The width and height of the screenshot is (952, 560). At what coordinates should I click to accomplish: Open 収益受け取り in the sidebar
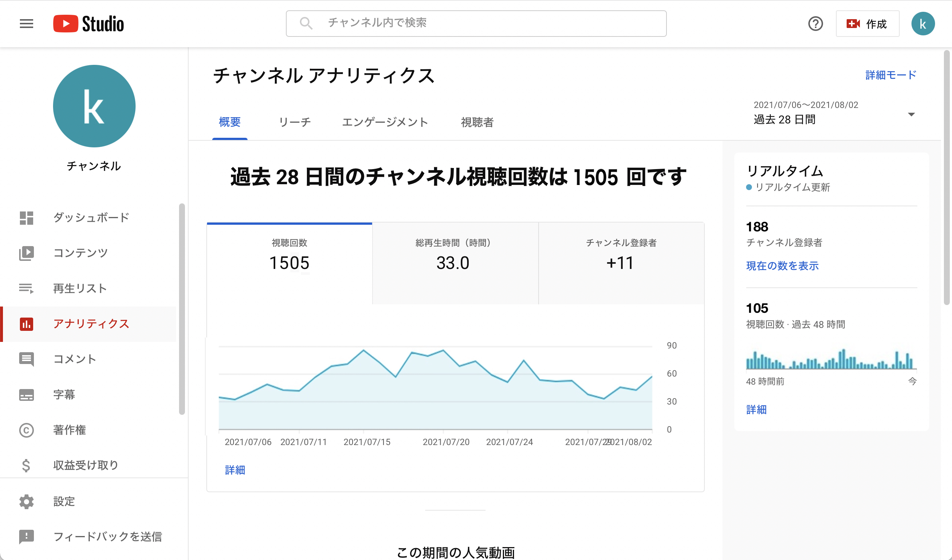88,465
